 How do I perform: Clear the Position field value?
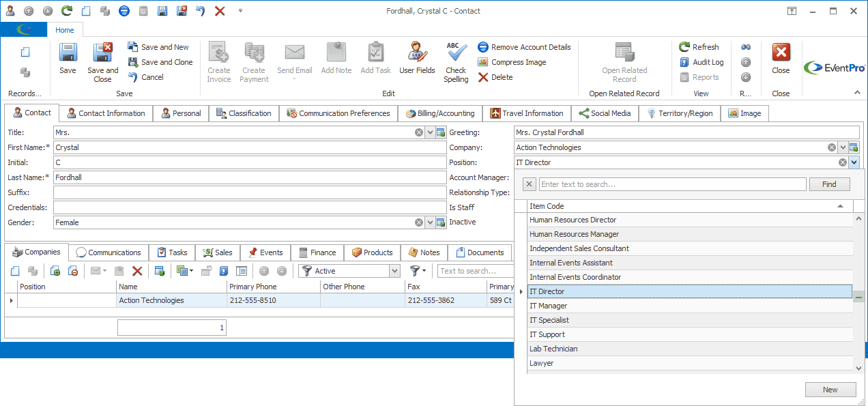point(843,162)
